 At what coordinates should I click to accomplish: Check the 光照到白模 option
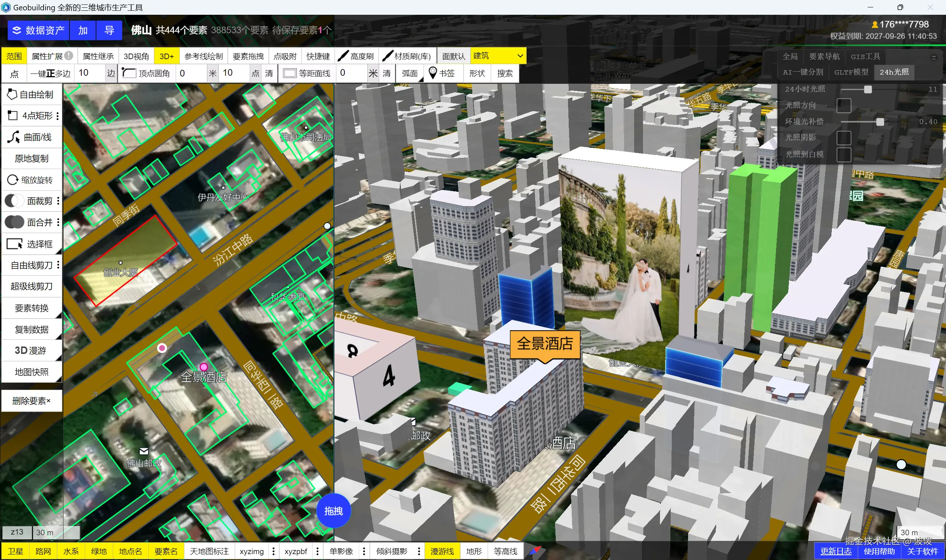[843, 154]
